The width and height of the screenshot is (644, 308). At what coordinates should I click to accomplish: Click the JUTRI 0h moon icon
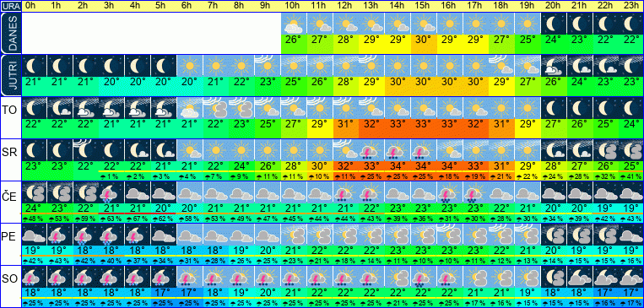tap(34, 66)
